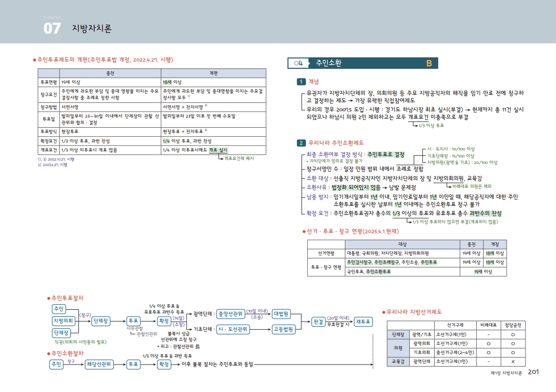The image size is (556, 392).
Task: Select the 판결 box in the flowchart
Action: click(318, 321)
